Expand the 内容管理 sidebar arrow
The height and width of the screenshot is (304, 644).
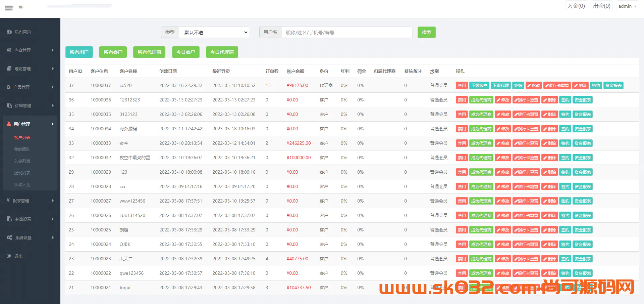pos(53,50)
